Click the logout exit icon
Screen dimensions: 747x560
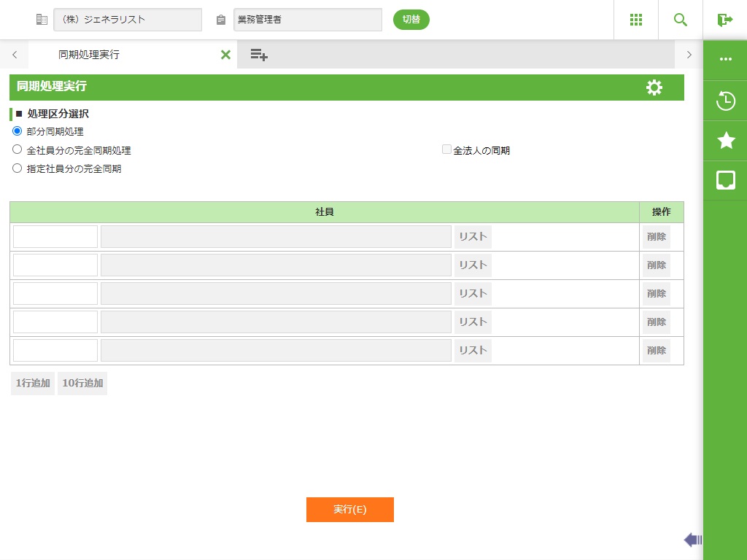724,20
